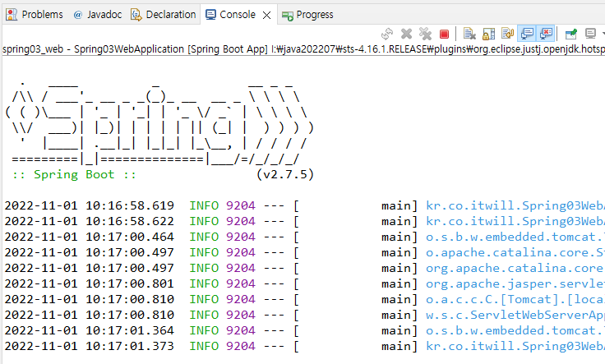This screenshot has height=364, width=605.
Task: Switch to the Problems tab
Action: 34,15
